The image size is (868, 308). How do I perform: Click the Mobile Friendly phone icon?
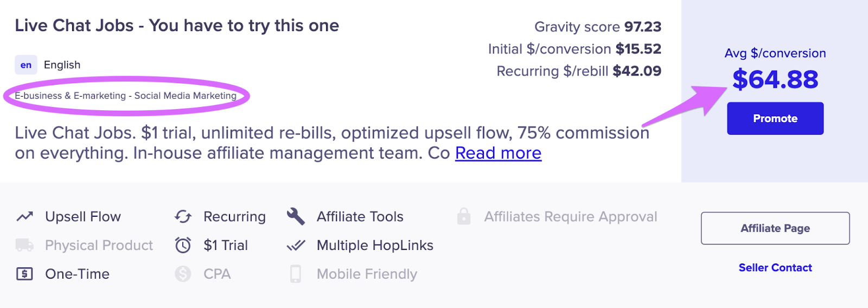(296, 274)
